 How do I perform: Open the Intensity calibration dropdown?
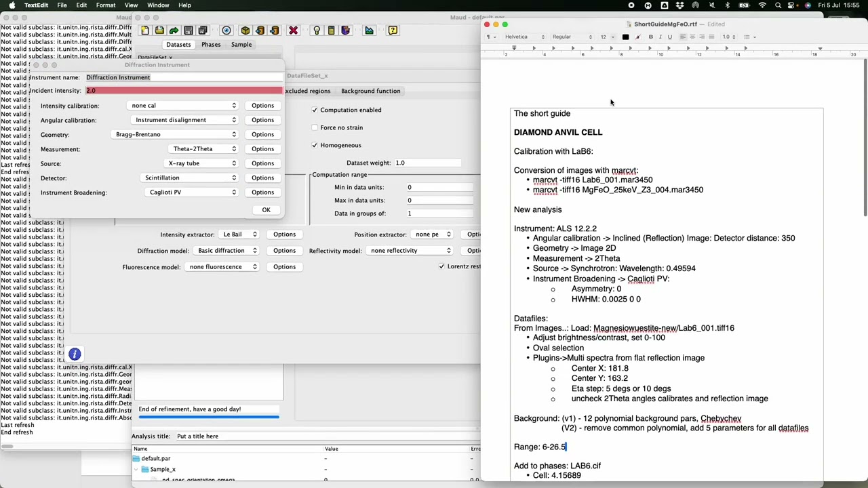183,106
